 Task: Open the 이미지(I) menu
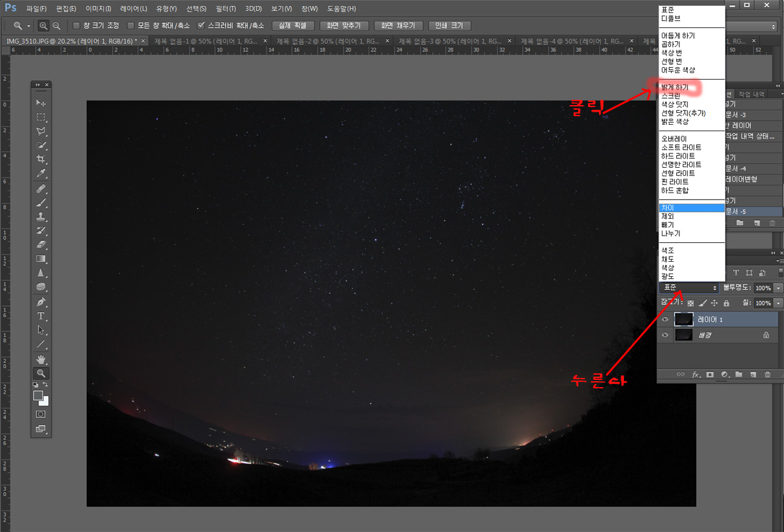point(98,8)
